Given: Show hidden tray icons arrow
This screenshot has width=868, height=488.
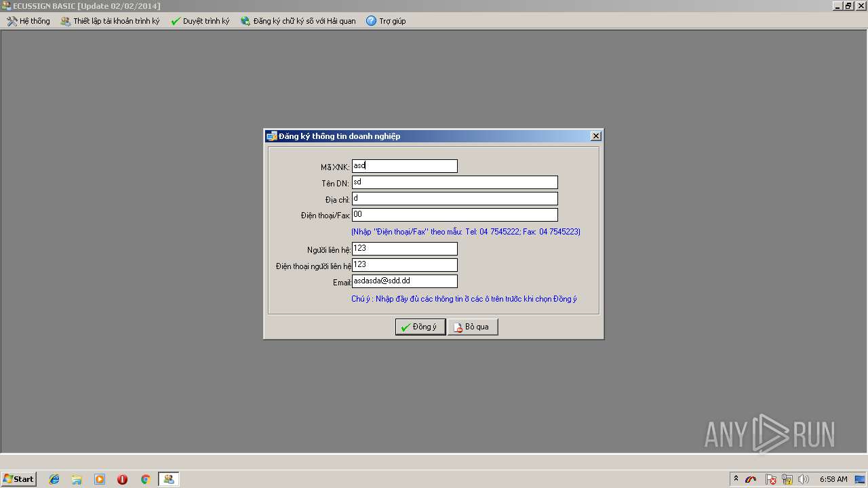Looking at the screenshot, I should coord(736,479).
